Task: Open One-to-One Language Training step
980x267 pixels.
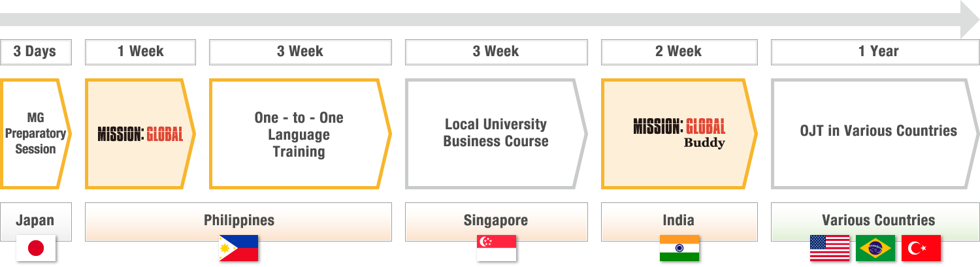Action: click(299, 134)
